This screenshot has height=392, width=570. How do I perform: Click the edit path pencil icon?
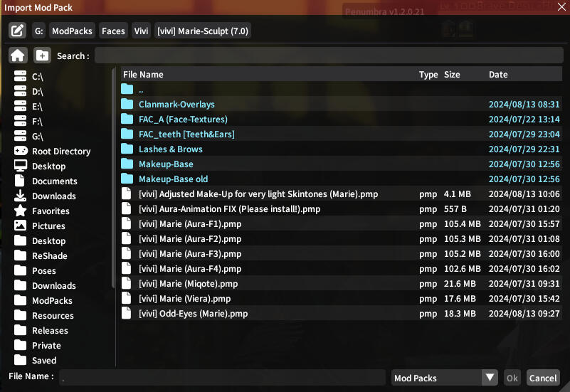coord(18,31)
